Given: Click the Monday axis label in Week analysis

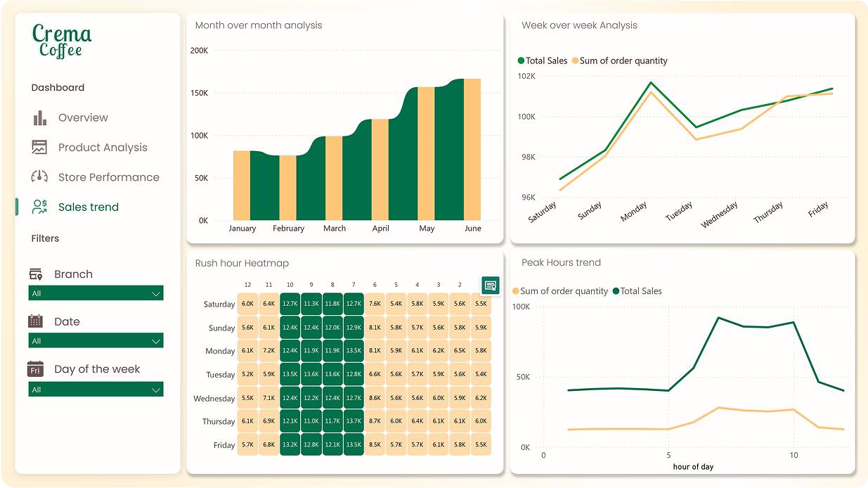Looking at the screenshot, I should 634,212.
